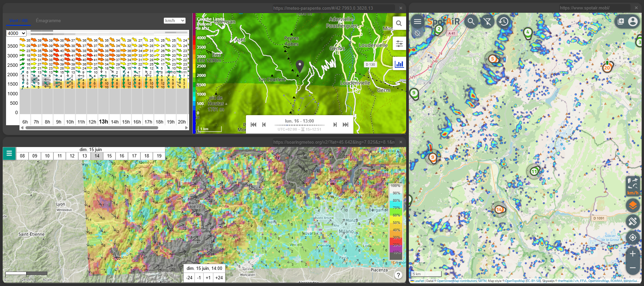Open the SpotAir user account icon
This screenshot has height=286, width=644.
click(633, 22)
